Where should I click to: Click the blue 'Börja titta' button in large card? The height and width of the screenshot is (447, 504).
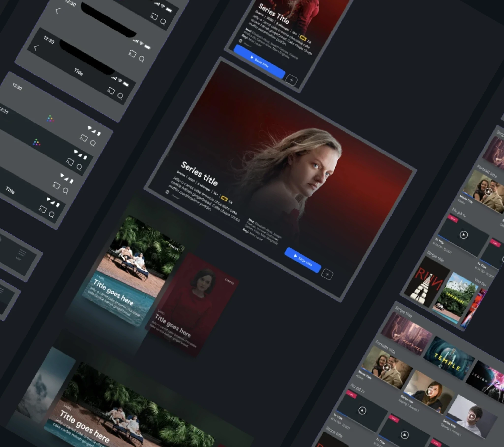pos(303,260)
